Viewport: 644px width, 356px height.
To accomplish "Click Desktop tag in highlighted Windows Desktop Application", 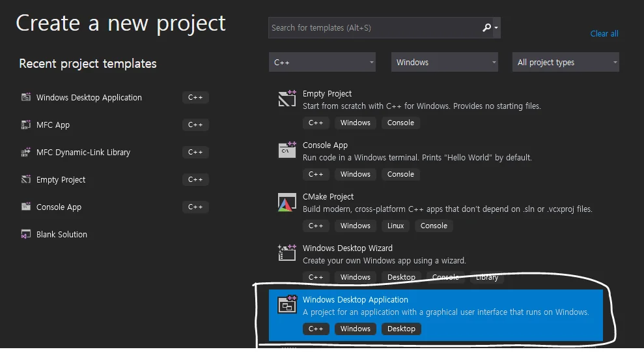I will 401,329.
